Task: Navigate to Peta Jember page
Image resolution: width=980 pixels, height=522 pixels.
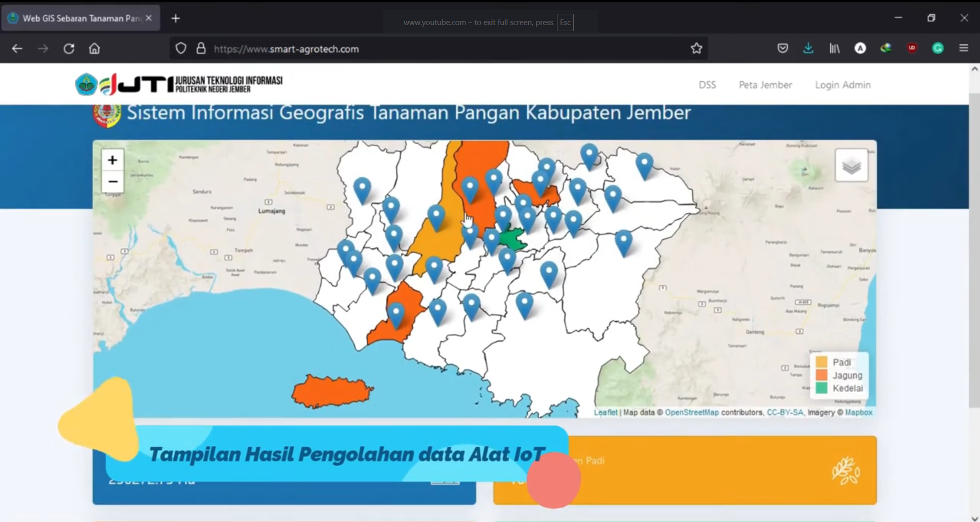Action: 765,85
